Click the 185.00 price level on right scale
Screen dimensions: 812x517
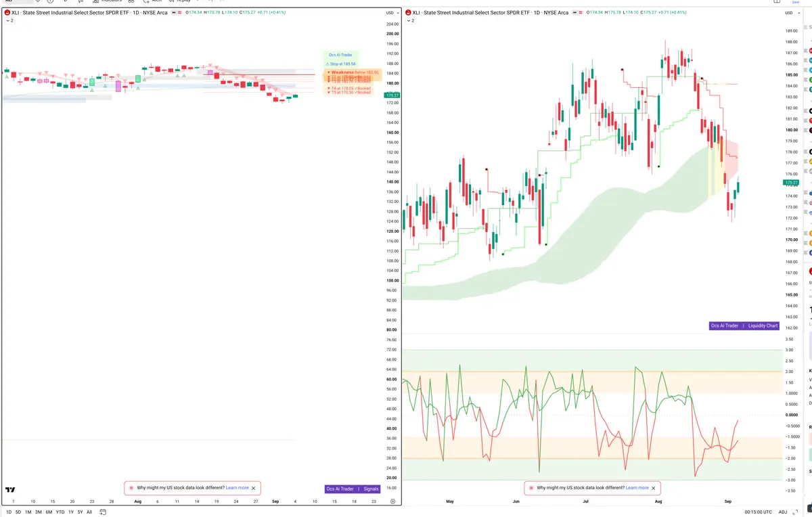click(790, 75)
